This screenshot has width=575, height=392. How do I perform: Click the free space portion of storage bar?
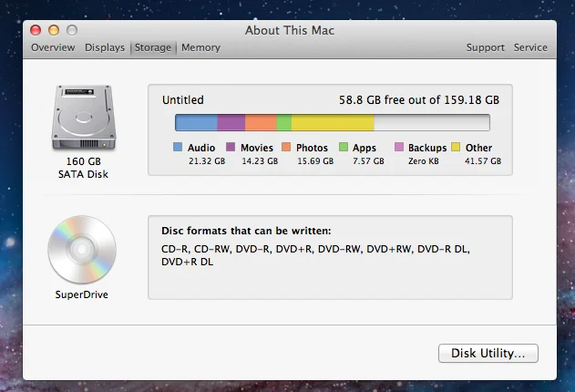click(432, 122)
